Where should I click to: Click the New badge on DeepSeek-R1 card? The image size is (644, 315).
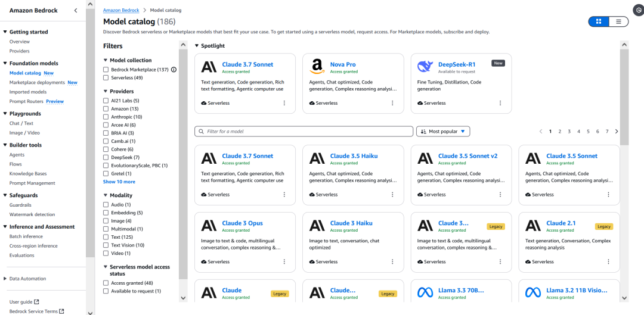[498, 63]
